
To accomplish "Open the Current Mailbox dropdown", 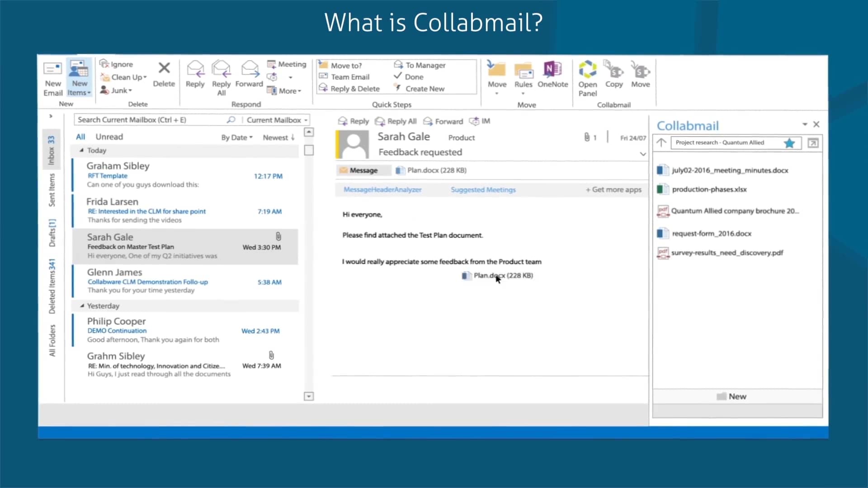I will 276,119.
